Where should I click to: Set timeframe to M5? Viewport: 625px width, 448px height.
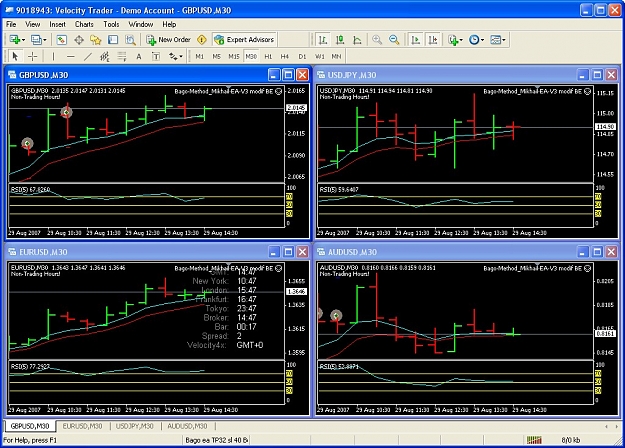coord(216,57)
